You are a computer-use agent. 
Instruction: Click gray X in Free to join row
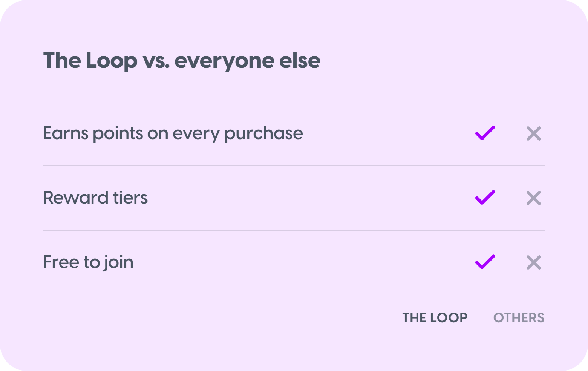click(534, 262)
